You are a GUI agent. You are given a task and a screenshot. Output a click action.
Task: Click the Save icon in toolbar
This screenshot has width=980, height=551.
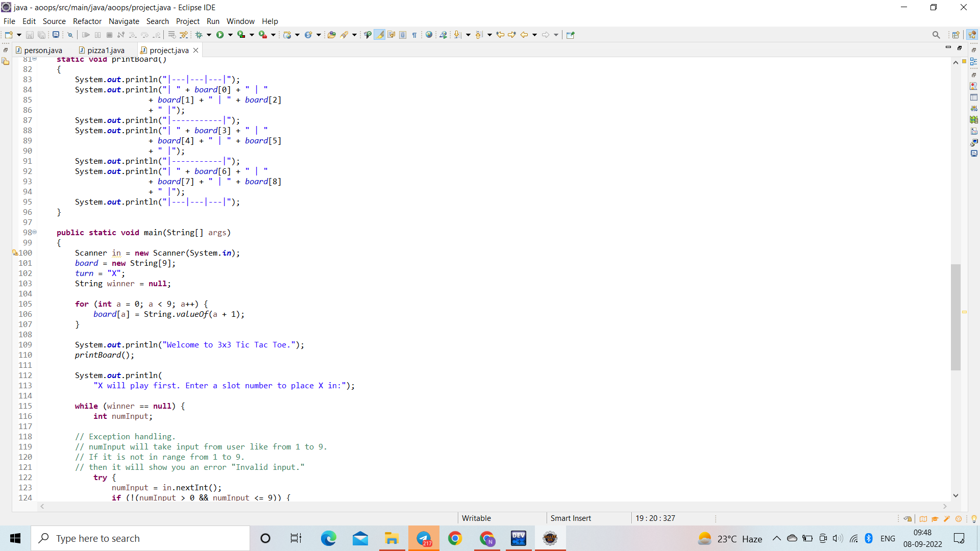click(x=30, y=35)
